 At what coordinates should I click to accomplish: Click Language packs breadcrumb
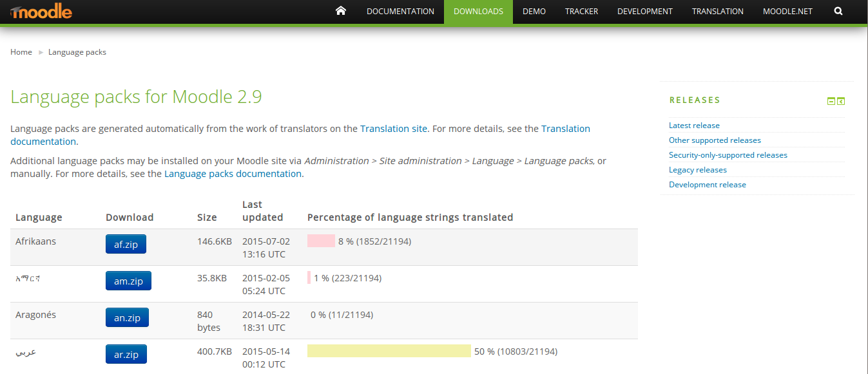point(77,52)
